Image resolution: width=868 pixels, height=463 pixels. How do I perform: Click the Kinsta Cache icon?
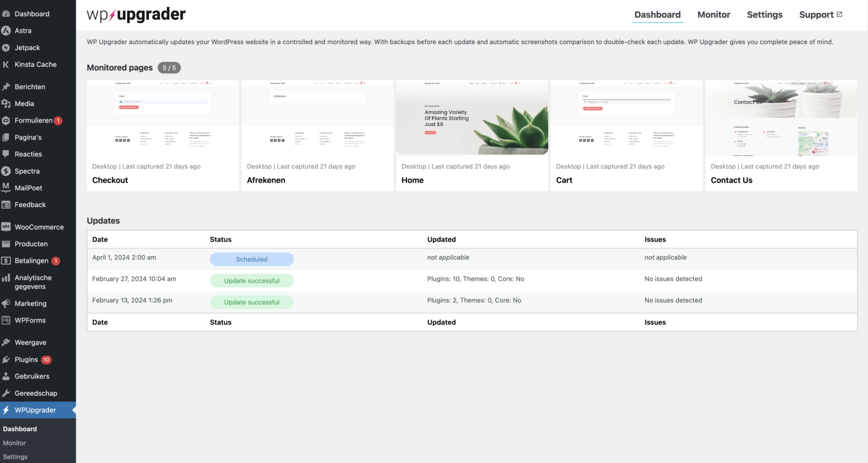pos(6,65)
